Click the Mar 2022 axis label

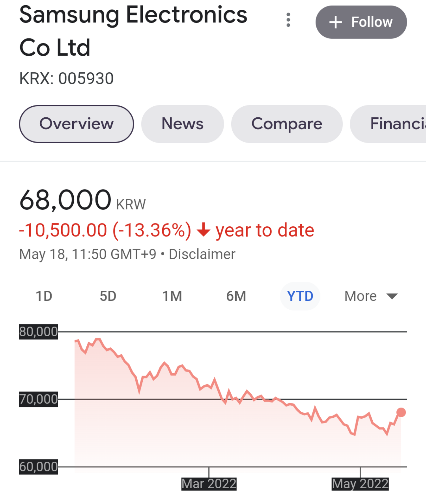click(209, 484)
